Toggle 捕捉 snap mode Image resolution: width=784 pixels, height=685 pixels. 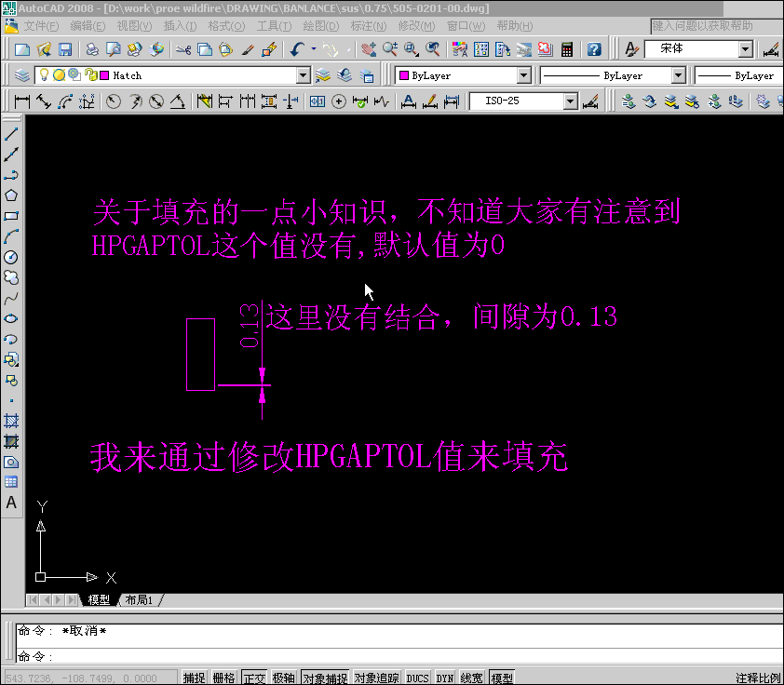click(x=194, y=678)
